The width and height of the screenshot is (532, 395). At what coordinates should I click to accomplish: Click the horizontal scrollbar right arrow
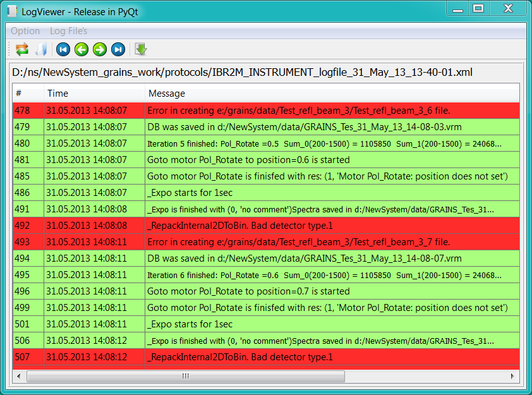click(512, 376)
